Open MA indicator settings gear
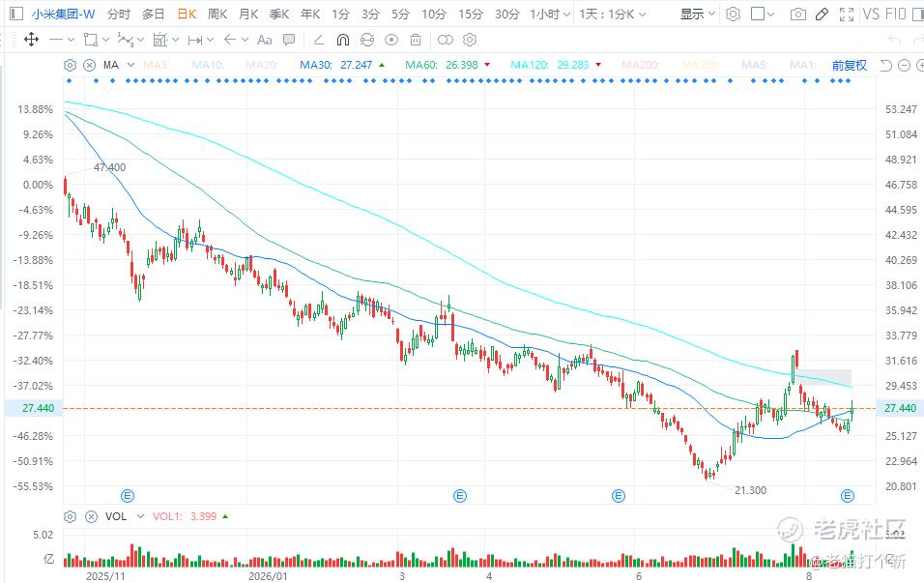This screenshot has height=583, width=924. (71, 65)
